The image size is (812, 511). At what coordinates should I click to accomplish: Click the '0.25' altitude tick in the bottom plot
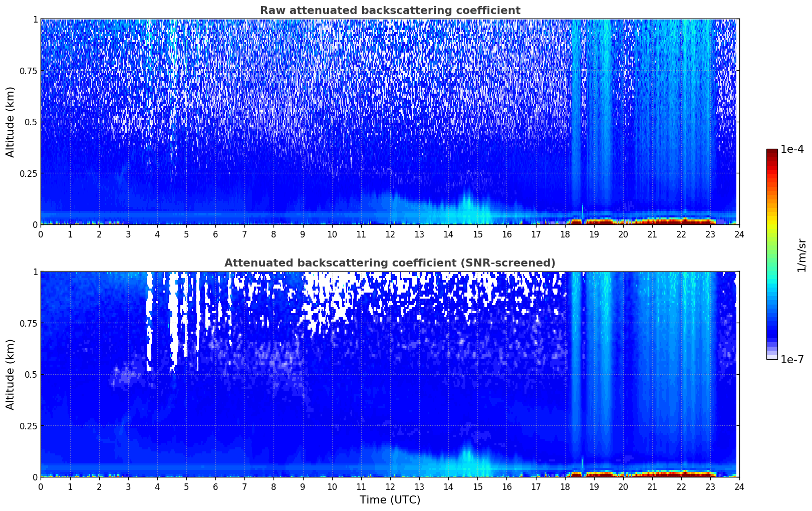point(28,426)
